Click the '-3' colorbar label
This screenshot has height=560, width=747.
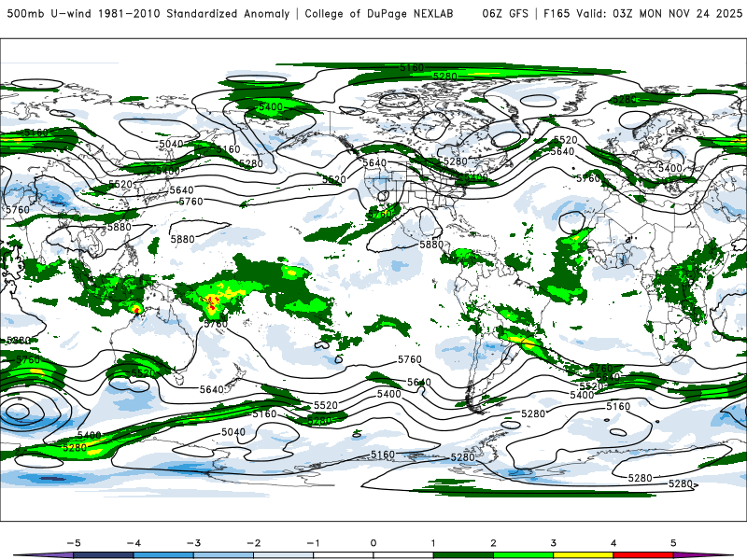pos(193,543)
